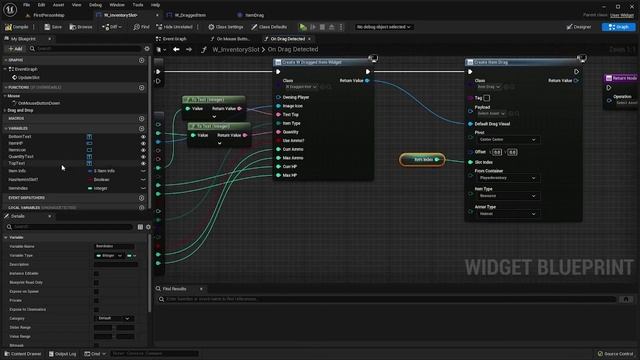This screenshot has height=360, width=640.
Task: Switch to On Mouse Button Down graph tab
Action: coord(233,39)
